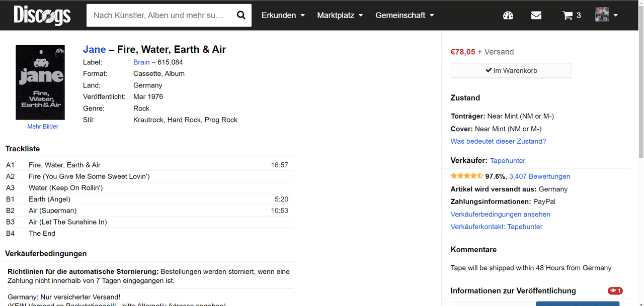
Task: Click the user avatar picture
Action: (x=602, y=15)
